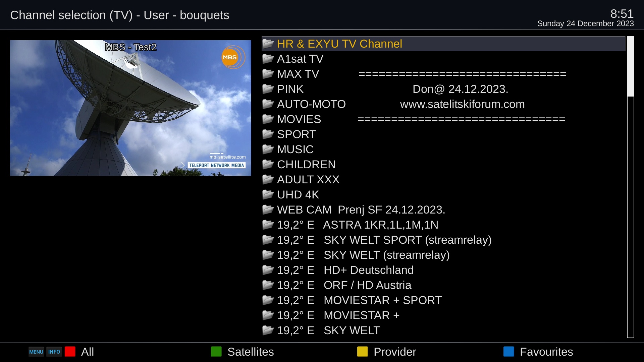
Task: Open the AUTO-MOTO bouquet
Action: (x=311, y=104)
